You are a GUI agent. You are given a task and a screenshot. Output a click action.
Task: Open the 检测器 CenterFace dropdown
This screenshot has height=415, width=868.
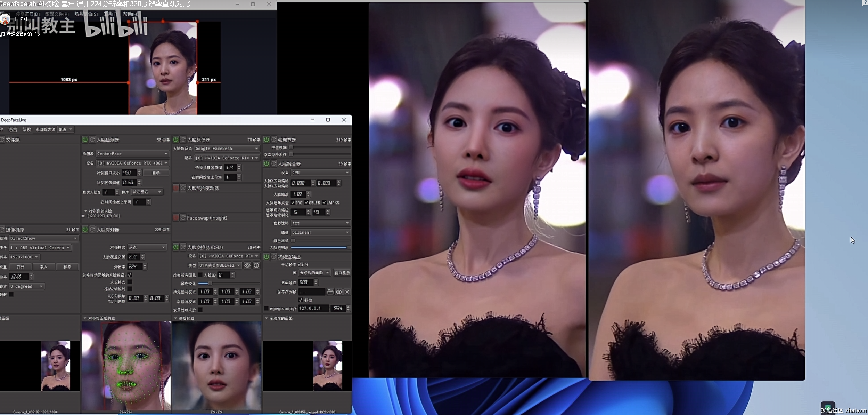(132, 153)
